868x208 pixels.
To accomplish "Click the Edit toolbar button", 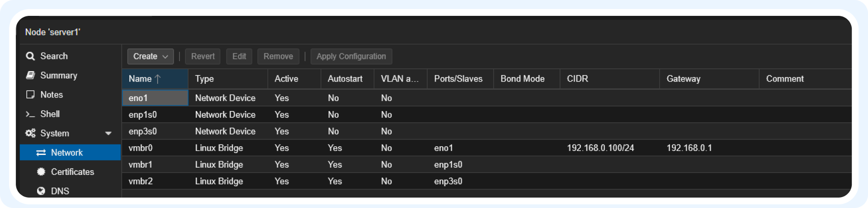I will (239, 56).
